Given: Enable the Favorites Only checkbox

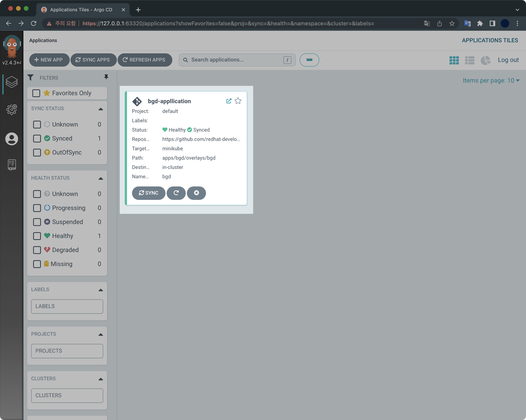Looking at the screenshot, I should (x=36, y=93).
